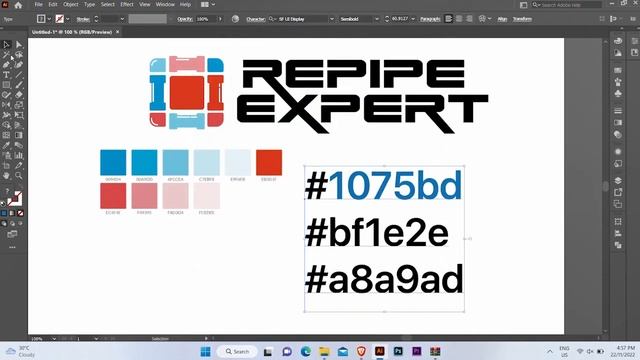Image resolution: width=640 pixels, height=360 pixels.
Task: Select the Magic Wand tool
Action: point(6,55)
